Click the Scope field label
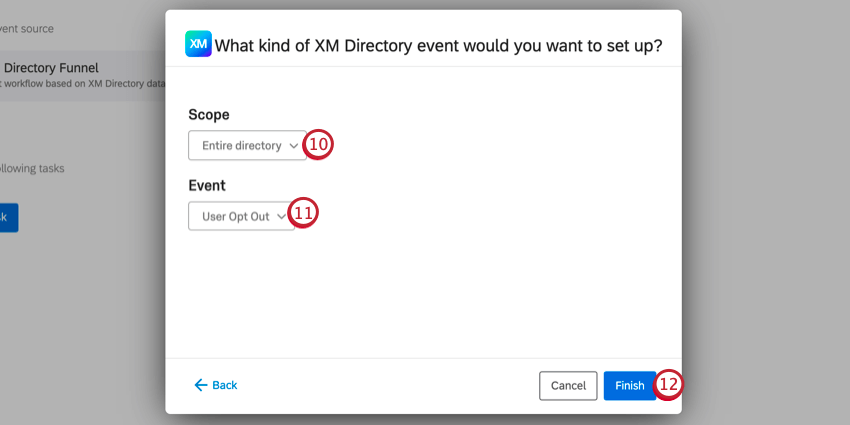The height and width of the screenshot is (425, 850). click(x=209, y=115)
